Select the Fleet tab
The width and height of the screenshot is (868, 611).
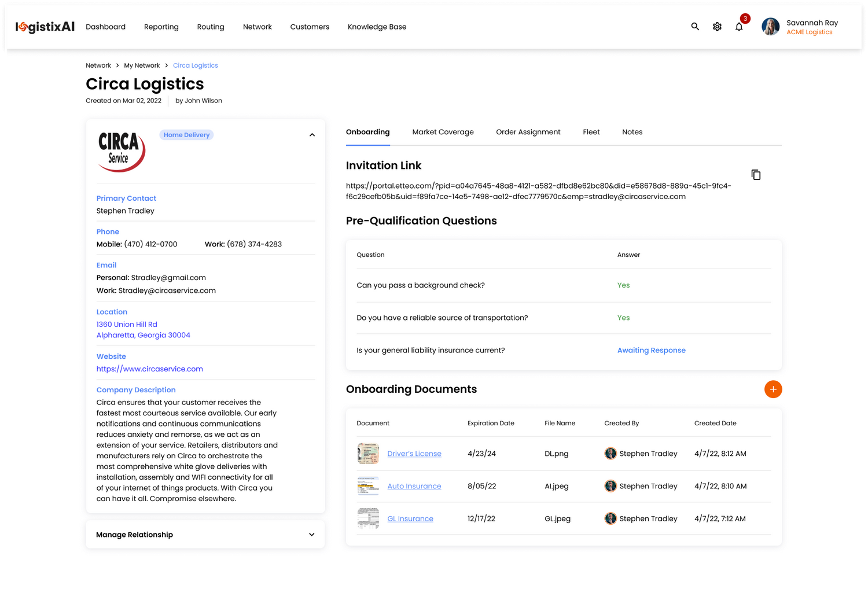point(591,132)
